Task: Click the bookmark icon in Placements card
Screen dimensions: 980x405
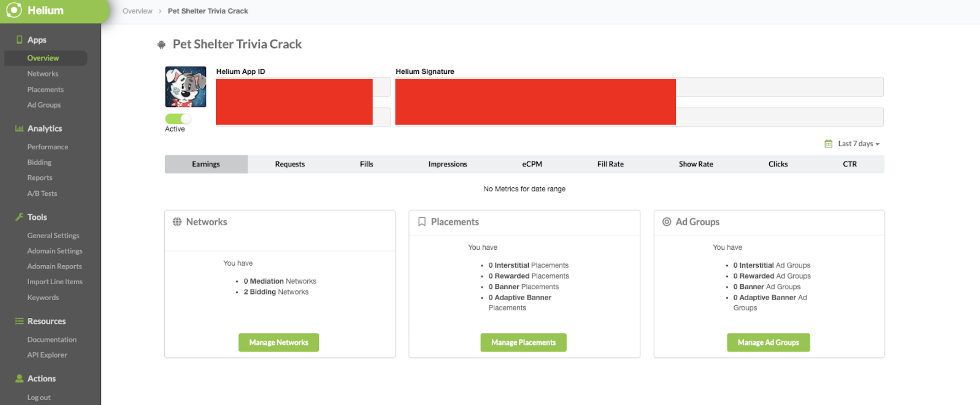Action: coord(422,222)
